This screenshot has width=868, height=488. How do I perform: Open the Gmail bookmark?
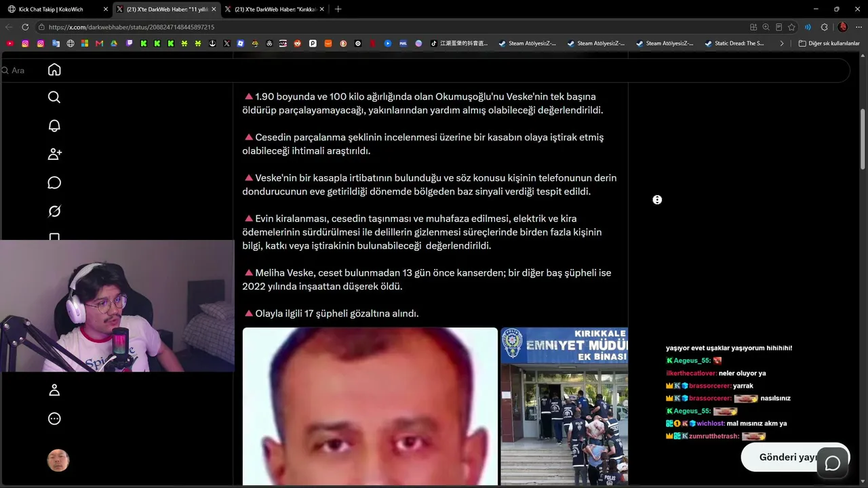(99, 43)
